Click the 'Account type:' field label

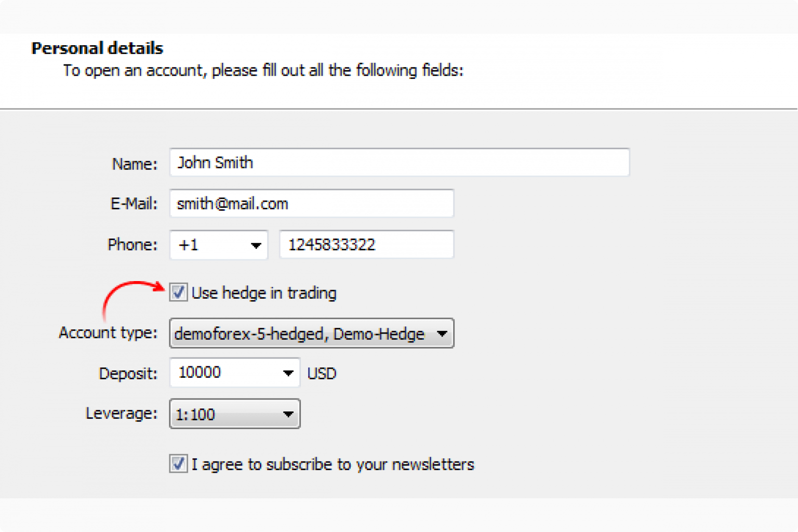tap(108, 332)
